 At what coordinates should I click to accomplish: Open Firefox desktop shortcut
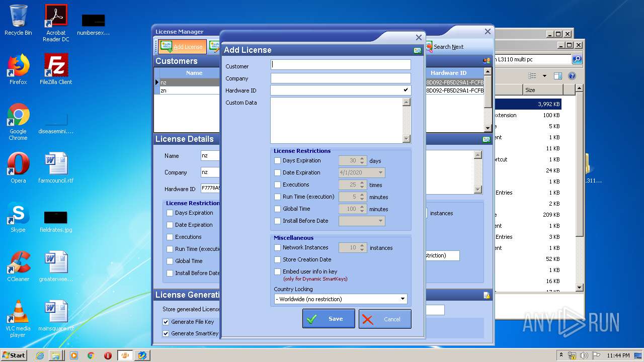pos(18,69)
